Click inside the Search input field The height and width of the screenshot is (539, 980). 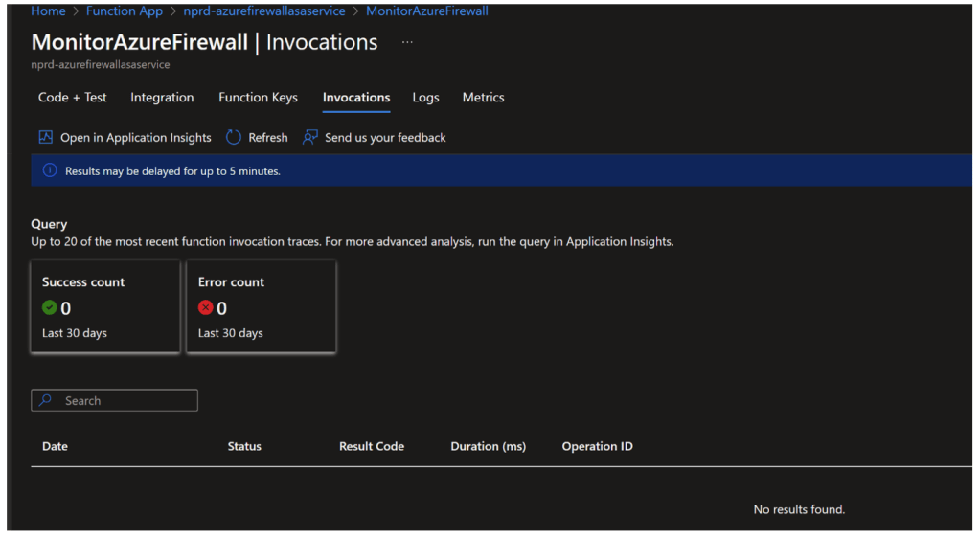click(125, 400)
